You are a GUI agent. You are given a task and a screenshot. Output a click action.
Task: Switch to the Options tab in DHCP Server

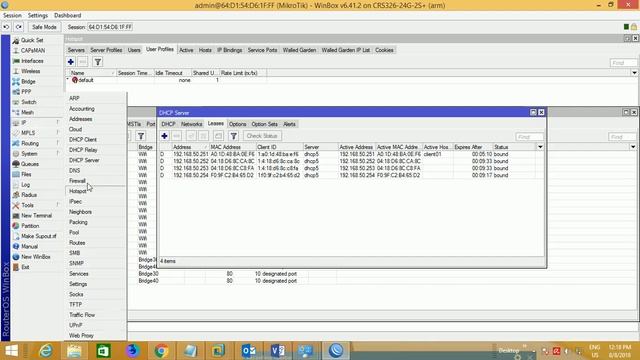click(x=238, y=124)
